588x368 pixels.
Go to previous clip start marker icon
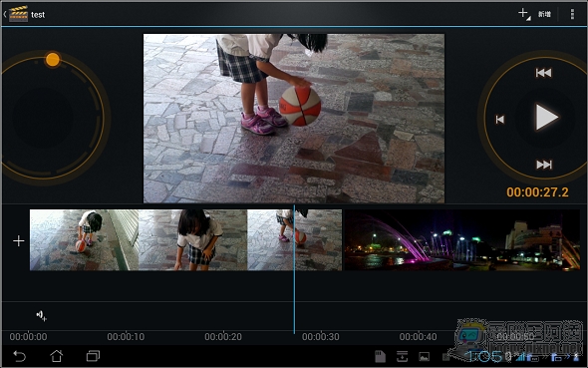pos(500,120)
